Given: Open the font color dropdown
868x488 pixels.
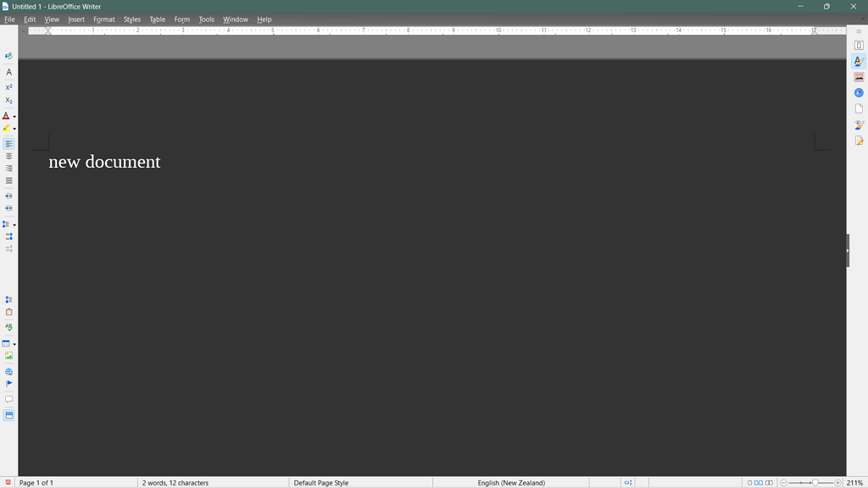Looking at the screenshot, I should [x=14, y=116].
